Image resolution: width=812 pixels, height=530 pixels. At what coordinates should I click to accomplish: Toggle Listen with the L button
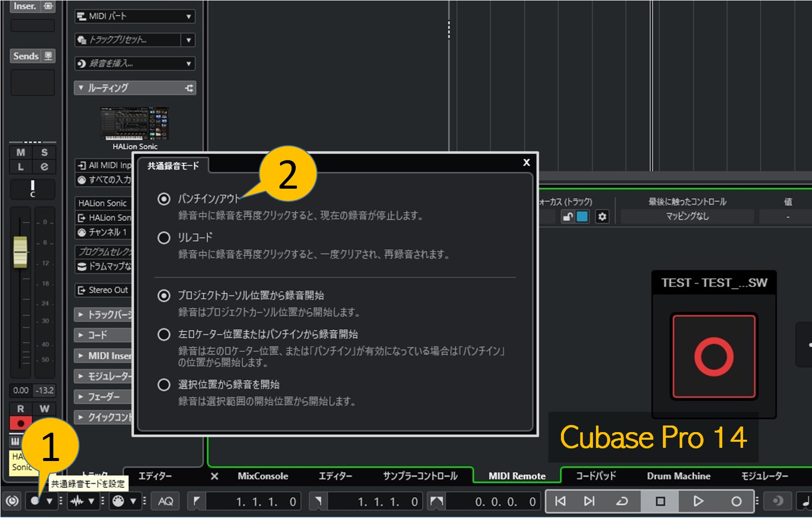tap(21, 166)
